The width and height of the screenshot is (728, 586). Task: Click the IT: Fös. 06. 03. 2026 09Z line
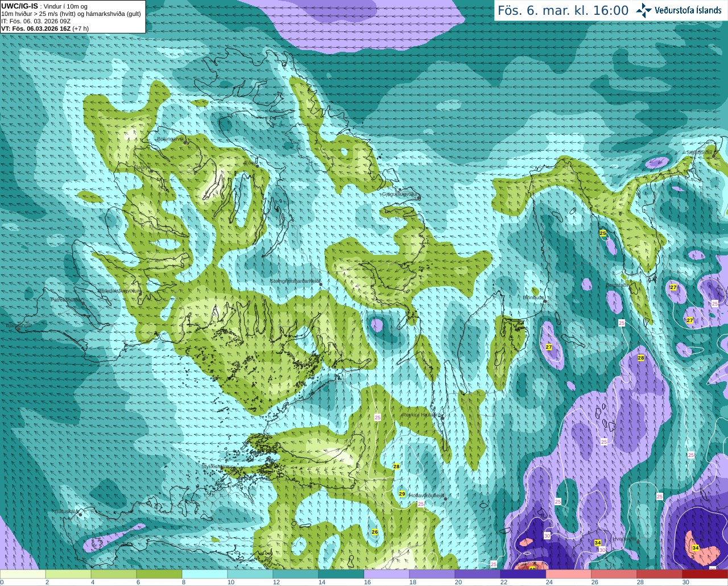pos(36,21)
